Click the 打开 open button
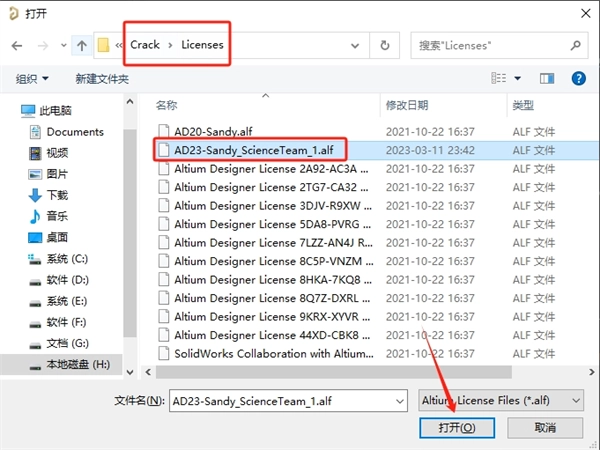Viewport: 600px width, 450px height. point(461,428)
